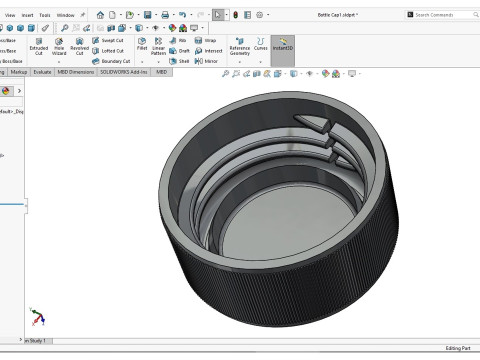Save the Bottle Cap part
This screenshot has height=360, width=480.
[x=148, y=15]
